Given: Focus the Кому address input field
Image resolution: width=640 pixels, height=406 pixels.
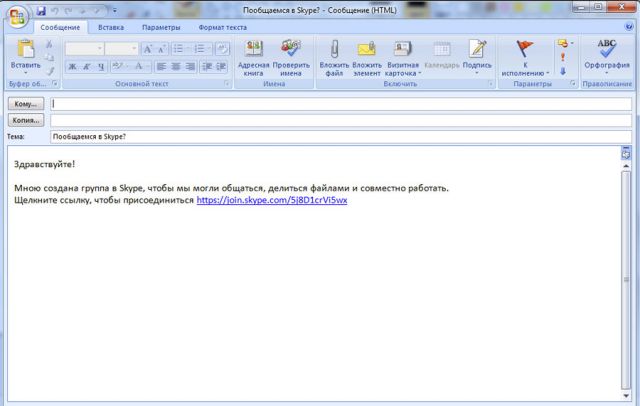Looking at the screenshot, I should 341,104.
